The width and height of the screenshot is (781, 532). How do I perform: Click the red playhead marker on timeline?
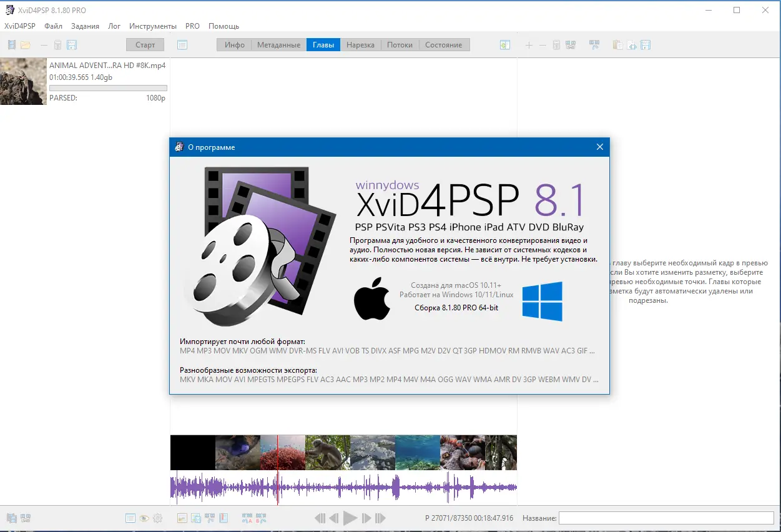point(278,470)
